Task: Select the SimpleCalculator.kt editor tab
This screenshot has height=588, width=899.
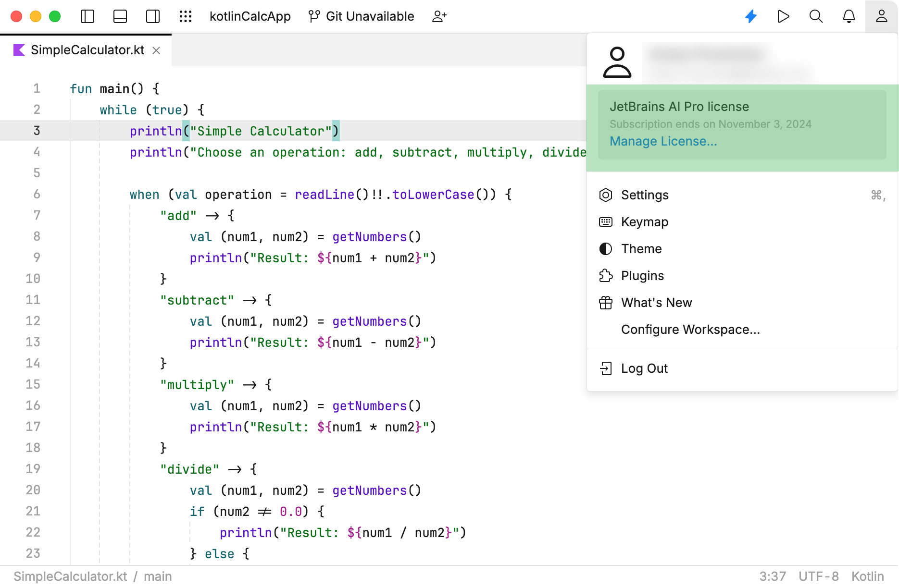Action: point(87,50)
